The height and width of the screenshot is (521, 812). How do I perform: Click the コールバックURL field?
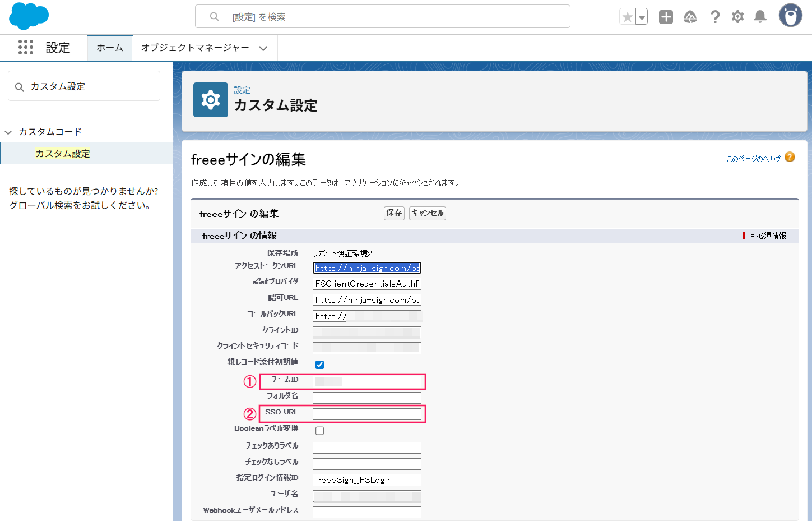click(367, 316)
